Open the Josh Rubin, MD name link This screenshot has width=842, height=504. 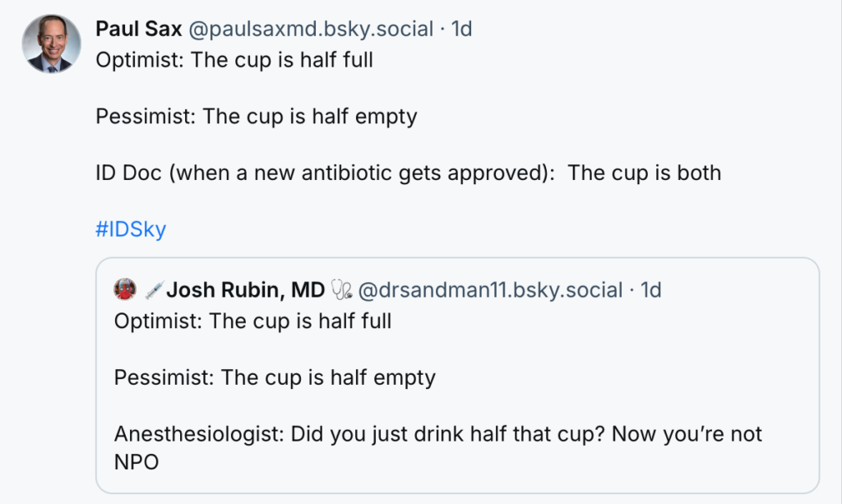click(x=246, y=289)
